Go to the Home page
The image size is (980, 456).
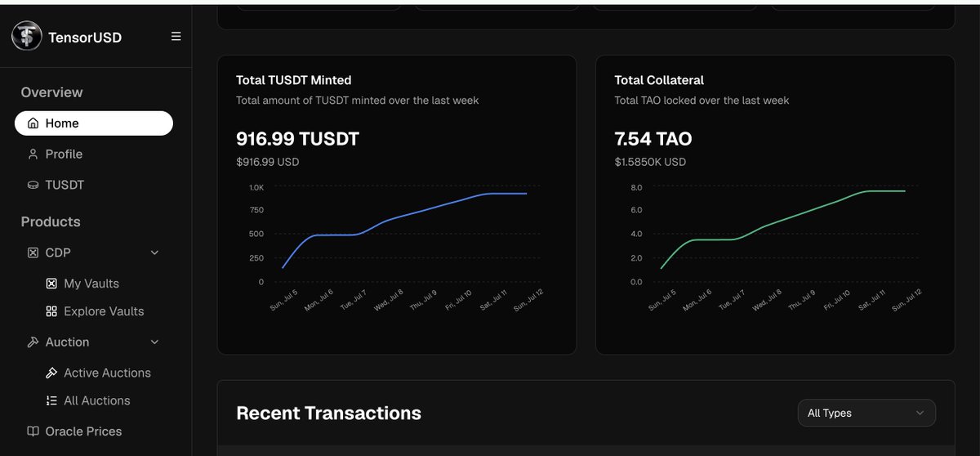point(94,123)
